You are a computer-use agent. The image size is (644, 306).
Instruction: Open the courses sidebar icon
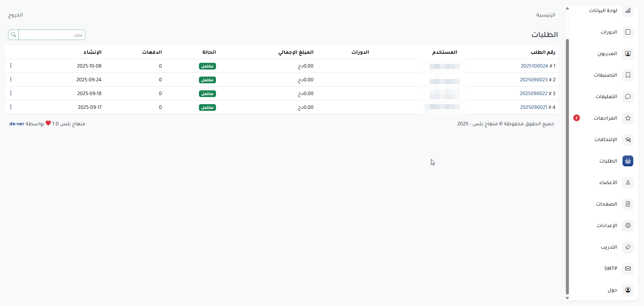tap(628, 32)
